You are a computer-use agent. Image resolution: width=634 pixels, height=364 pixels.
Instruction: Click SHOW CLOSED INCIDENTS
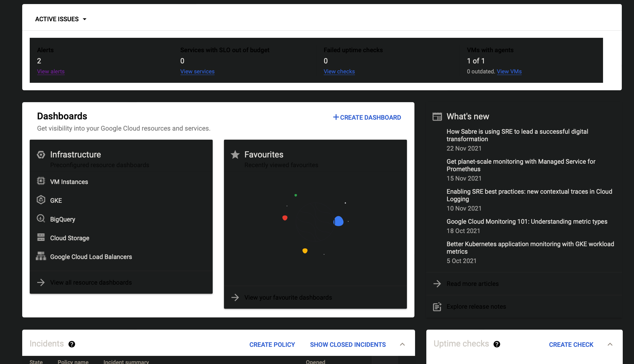click(x=347, y=345)
